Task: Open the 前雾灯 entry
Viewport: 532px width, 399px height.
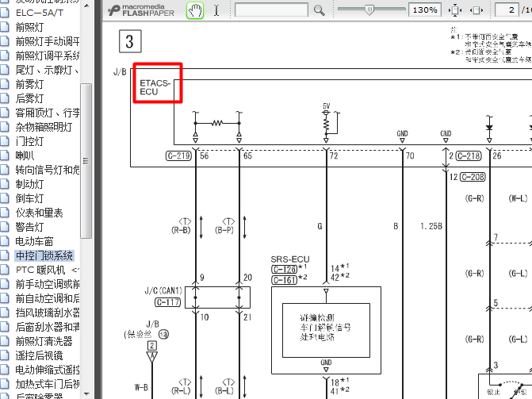Action: click(29, 84)
